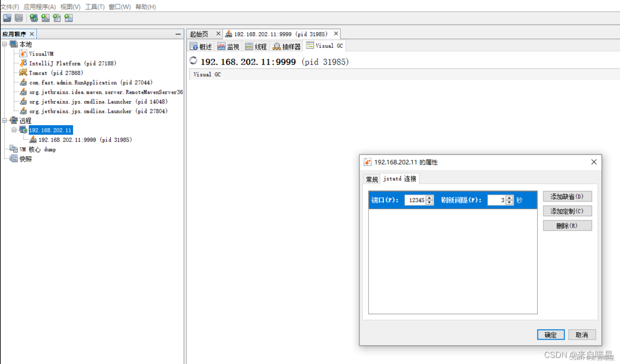
Task: Select the jstatd 连接 dialog tab
Action: pos(400,179)
